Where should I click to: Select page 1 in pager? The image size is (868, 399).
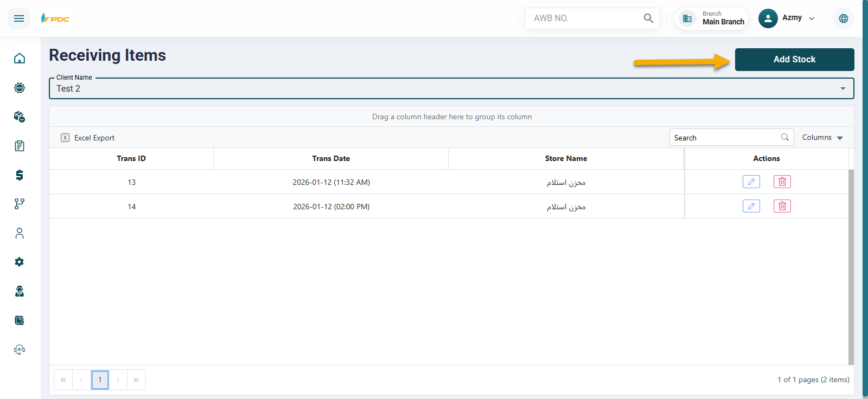(100, 380)
